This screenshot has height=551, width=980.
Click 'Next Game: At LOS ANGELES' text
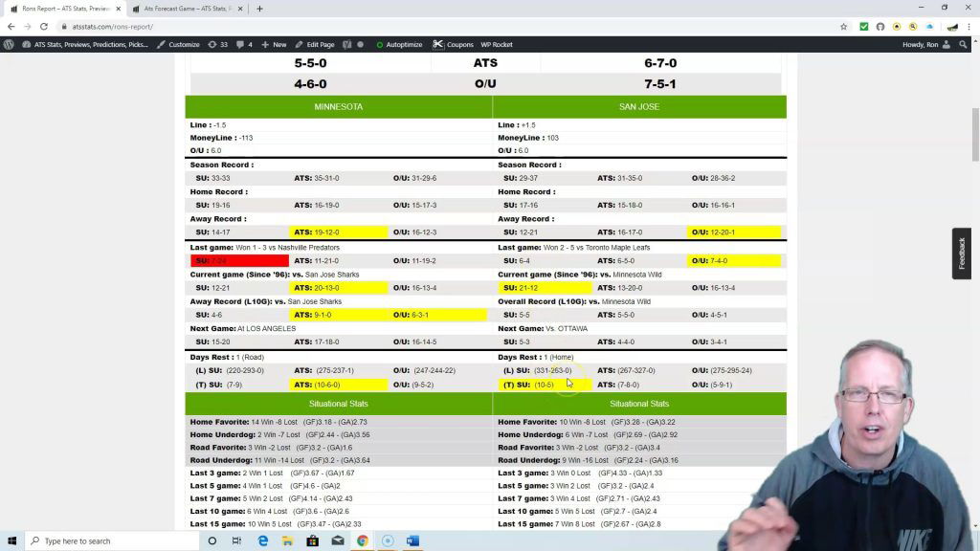pyautogui.click(x=243, y=329)
